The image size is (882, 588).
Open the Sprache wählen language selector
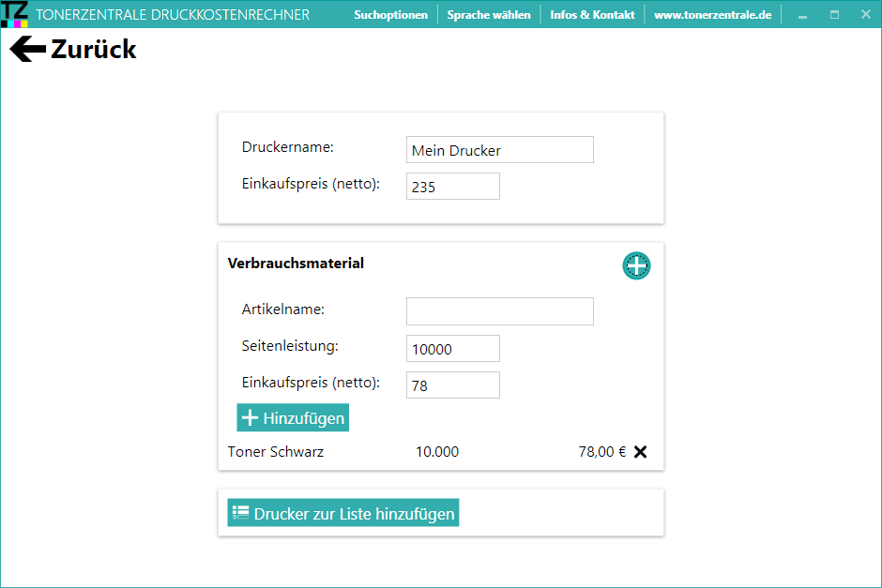[x=489, y=14]
